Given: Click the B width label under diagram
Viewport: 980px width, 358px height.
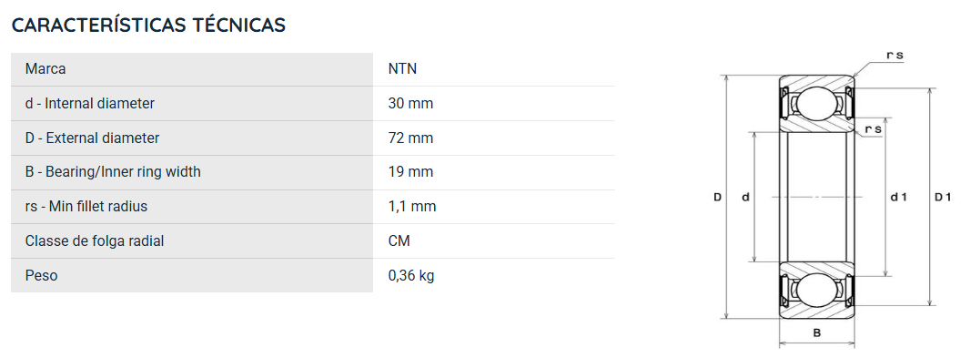Looking at the screenshot, I should point(816,333).
